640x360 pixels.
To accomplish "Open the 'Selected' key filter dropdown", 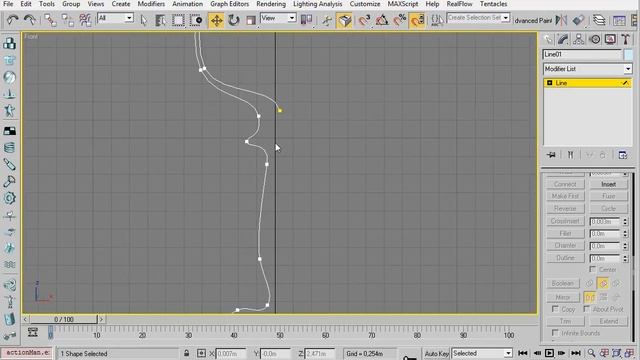I will [x=508, y=353].
